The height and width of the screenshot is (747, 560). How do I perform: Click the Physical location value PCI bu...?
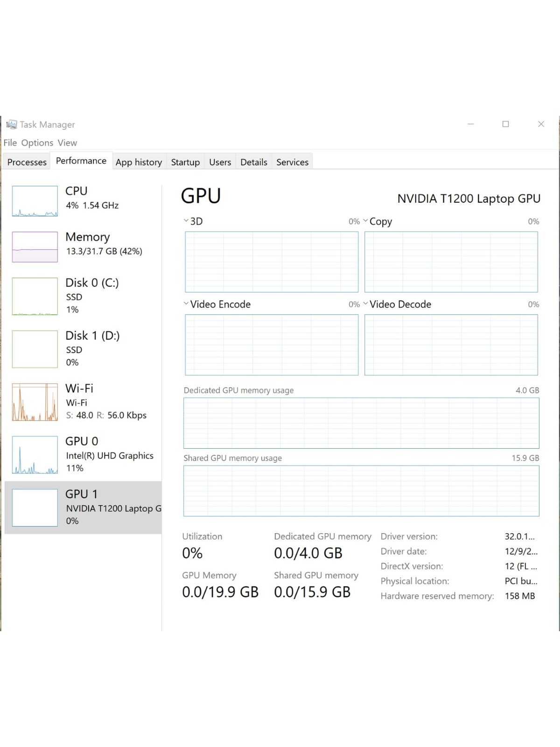(x=521, y=581)
